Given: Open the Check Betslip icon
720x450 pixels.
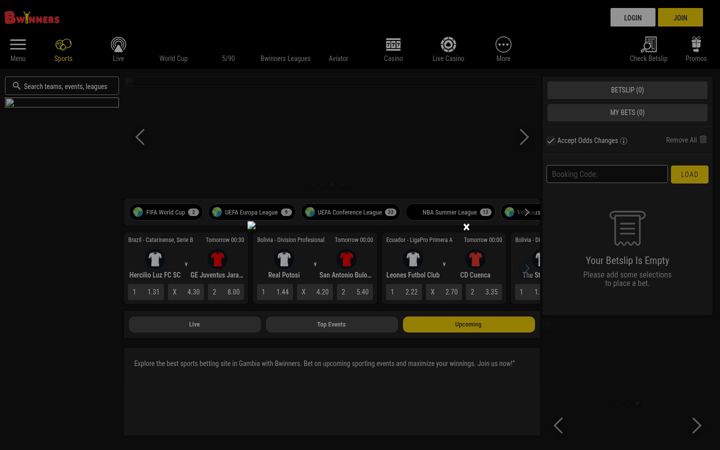Looking at the screenshot, I should (649, 45).
